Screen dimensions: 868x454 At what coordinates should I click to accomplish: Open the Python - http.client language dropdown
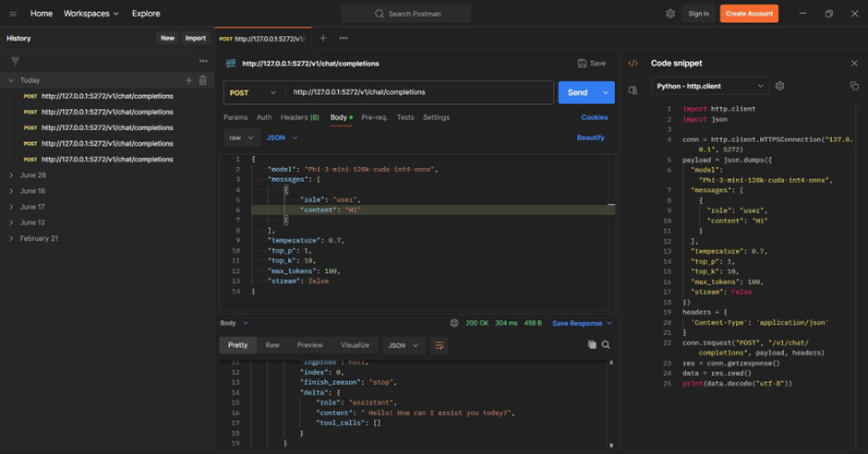pyautogui.click(x=709, y=86)
